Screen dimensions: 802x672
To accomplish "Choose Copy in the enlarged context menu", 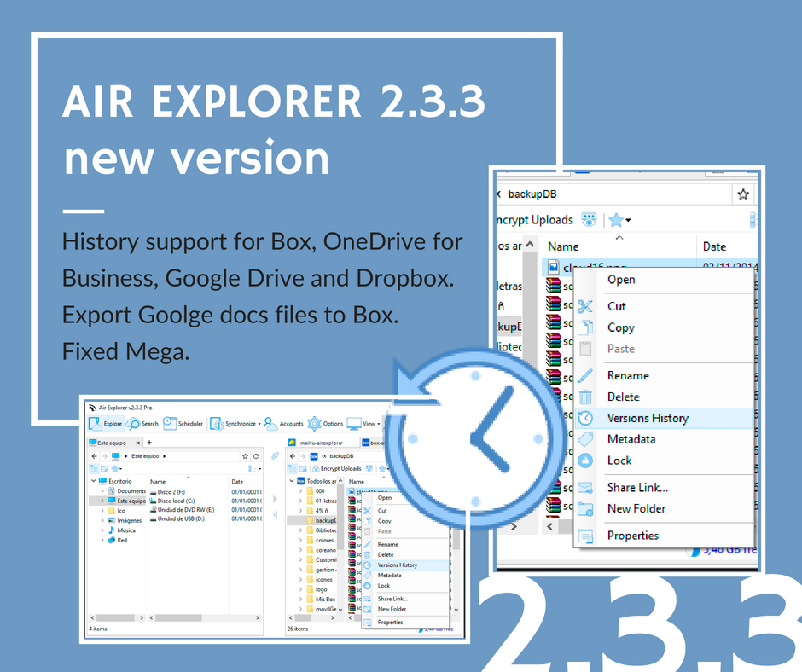I will (664, 327).
